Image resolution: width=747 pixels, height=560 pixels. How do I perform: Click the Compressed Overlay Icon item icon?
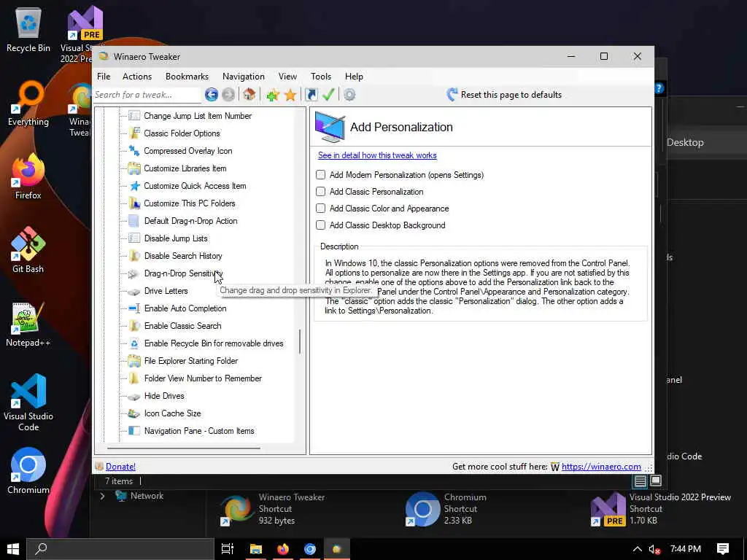coord(134,151)
